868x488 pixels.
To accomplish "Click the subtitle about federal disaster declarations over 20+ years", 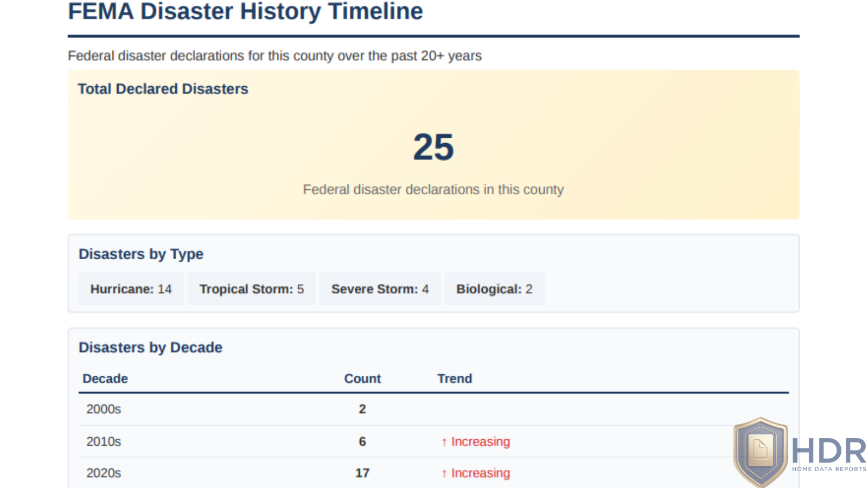I will (275, 56).
